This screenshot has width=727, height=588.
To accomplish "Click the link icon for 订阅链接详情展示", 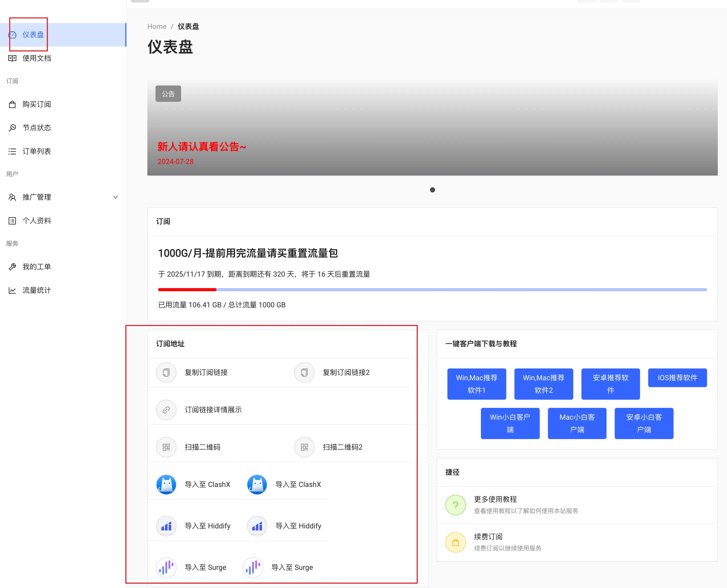I will (166, 410).
